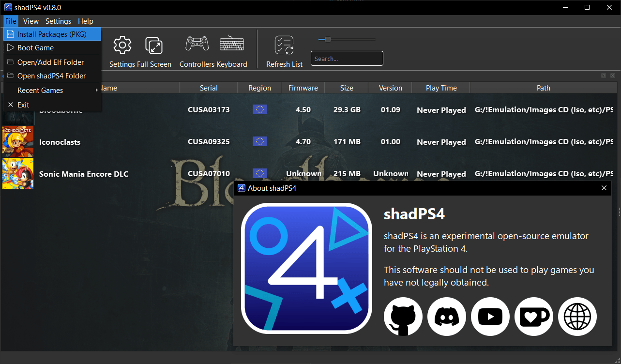Sort by Version column header
Viewport: 621px width, 364px height.
390,88
